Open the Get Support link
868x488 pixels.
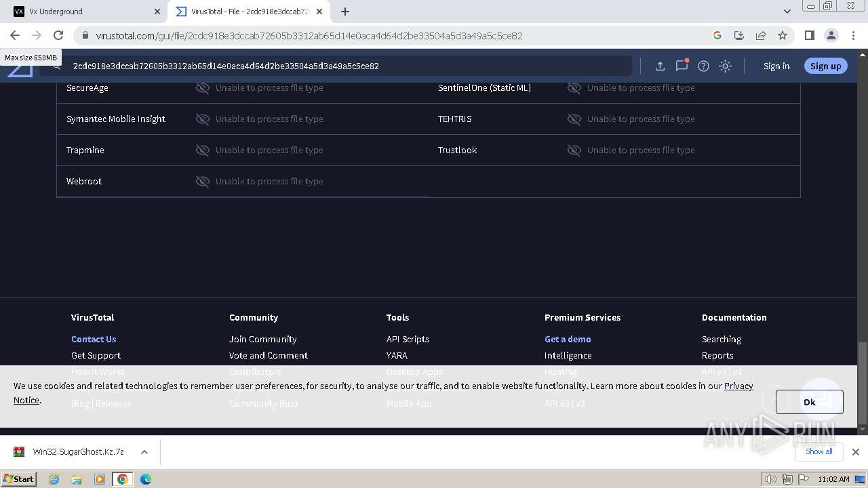point(96,355)
